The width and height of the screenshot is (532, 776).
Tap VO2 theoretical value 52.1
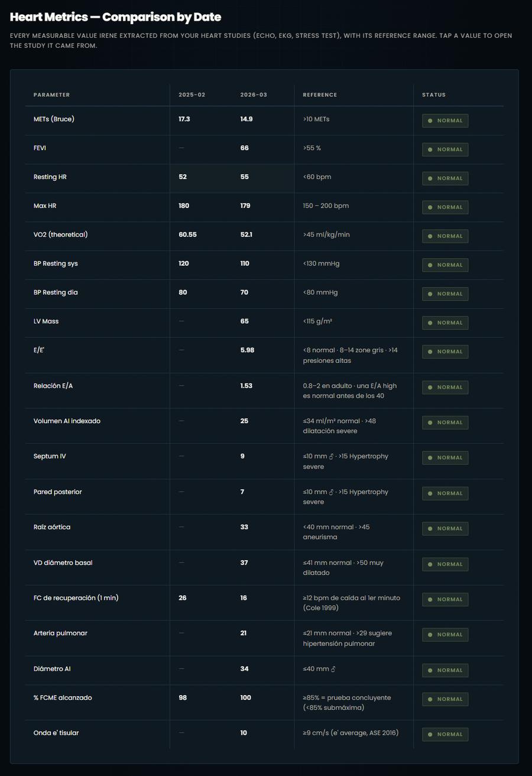click(246, 235)
